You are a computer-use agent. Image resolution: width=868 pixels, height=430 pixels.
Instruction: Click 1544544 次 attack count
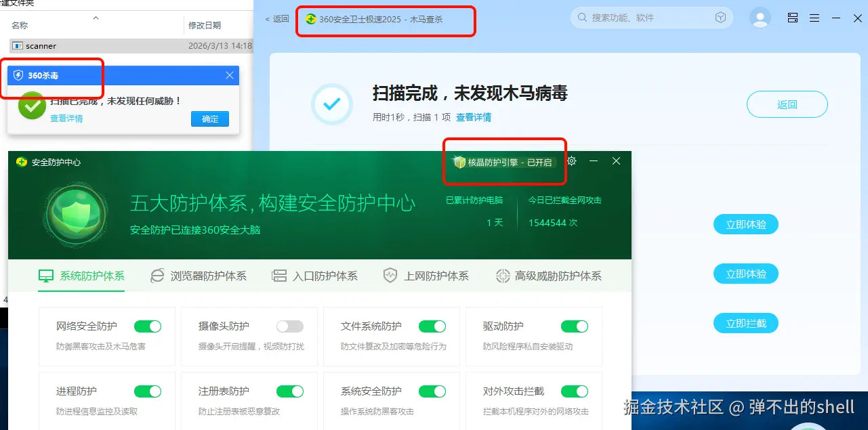[x=552, y=222]
